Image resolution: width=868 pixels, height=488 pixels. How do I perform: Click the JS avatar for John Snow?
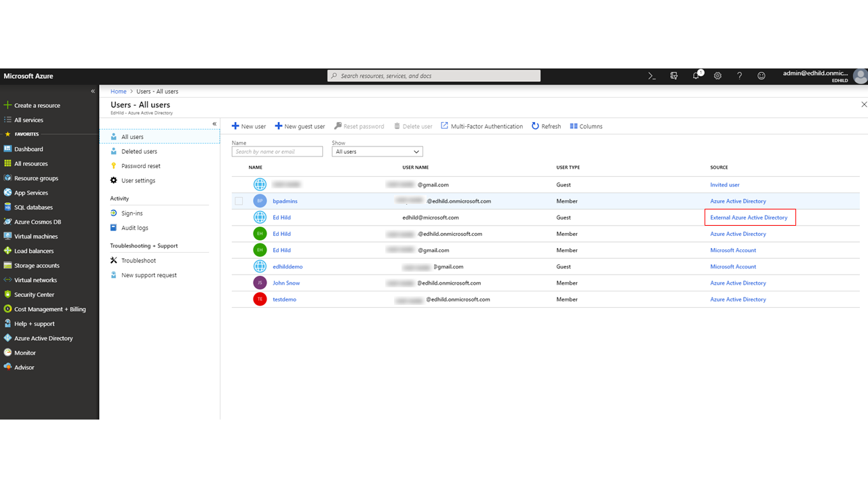(260, 283)
